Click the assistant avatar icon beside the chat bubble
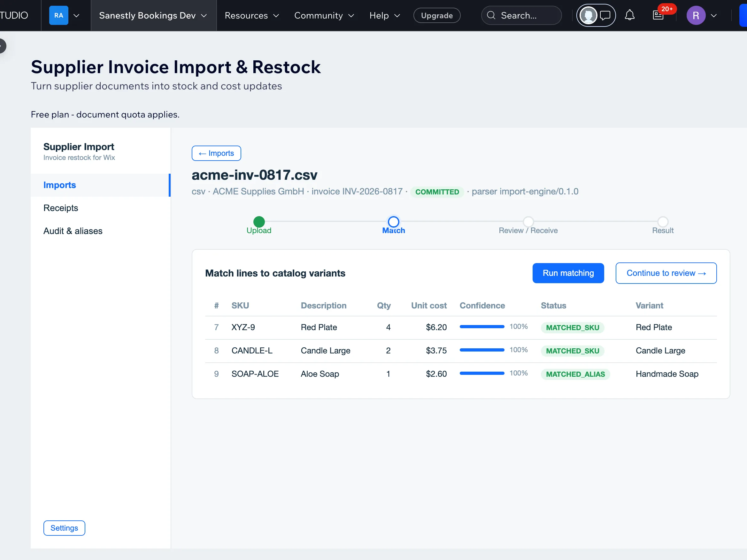 pyautogui.click(x=588, y=15)
